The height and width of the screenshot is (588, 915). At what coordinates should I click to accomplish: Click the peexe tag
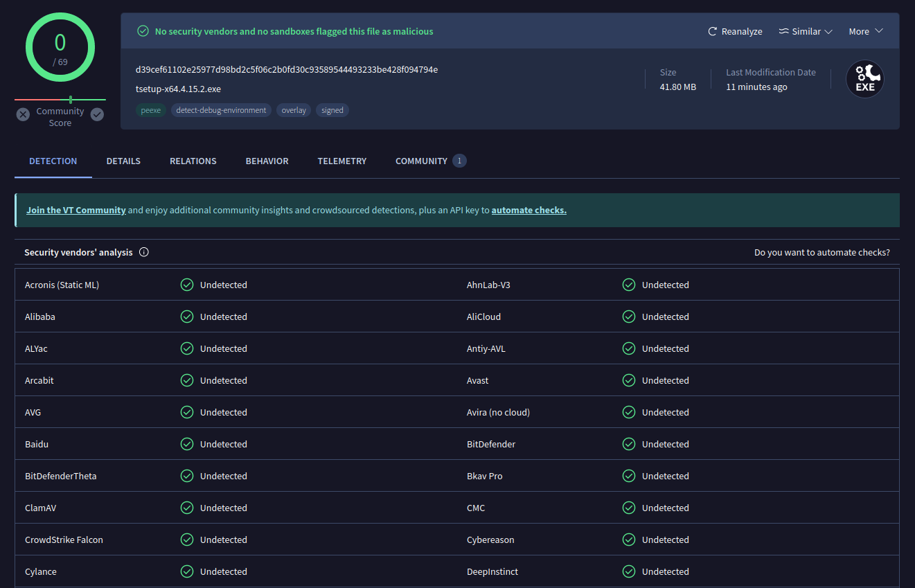[x=151, y=110]
